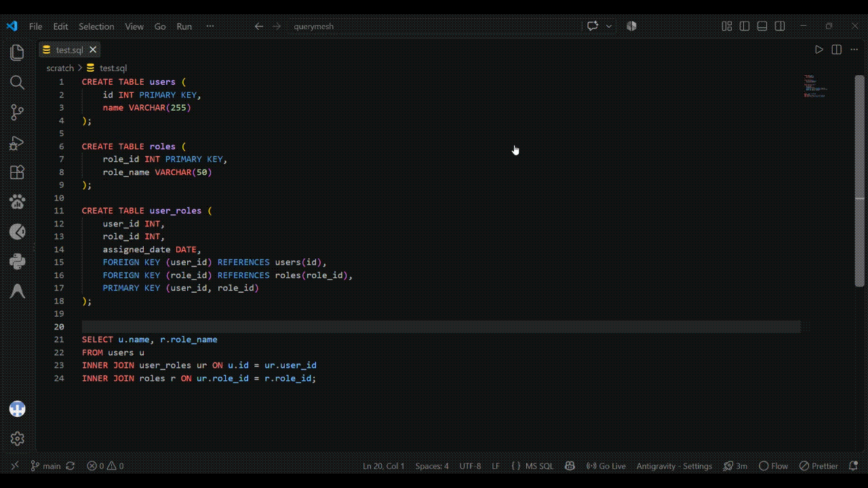Screen dimensions: 868x488
Task: Go back with the left arrow
Action: click(259, 26)
